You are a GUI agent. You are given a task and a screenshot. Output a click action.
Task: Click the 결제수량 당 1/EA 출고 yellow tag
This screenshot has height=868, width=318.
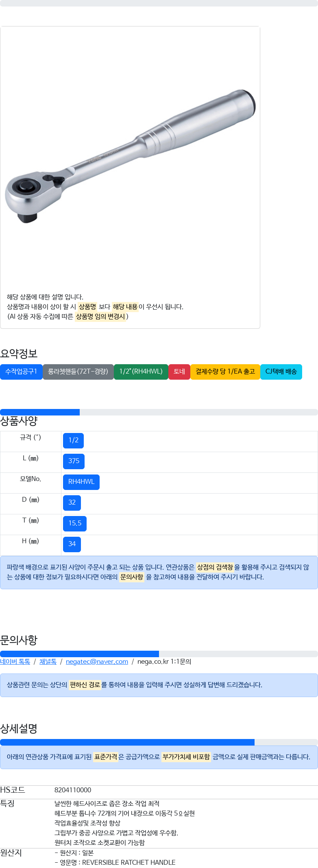click(225, 372)
